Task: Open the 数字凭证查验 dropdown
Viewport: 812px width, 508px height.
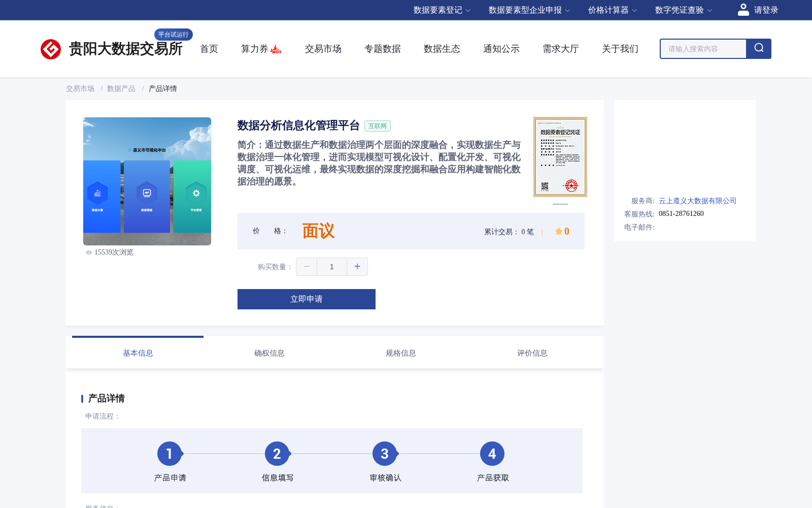Action: coord(684,10)
